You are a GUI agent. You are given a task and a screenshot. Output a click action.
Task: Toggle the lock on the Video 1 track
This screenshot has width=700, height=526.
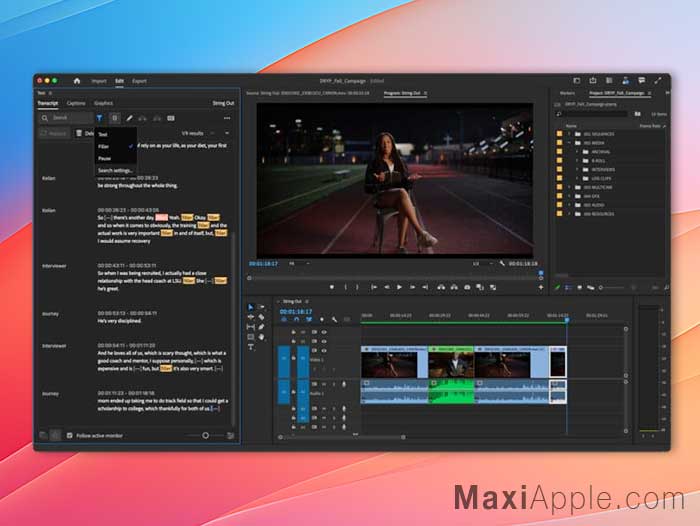pyautogui.click(x=293, y=358)
